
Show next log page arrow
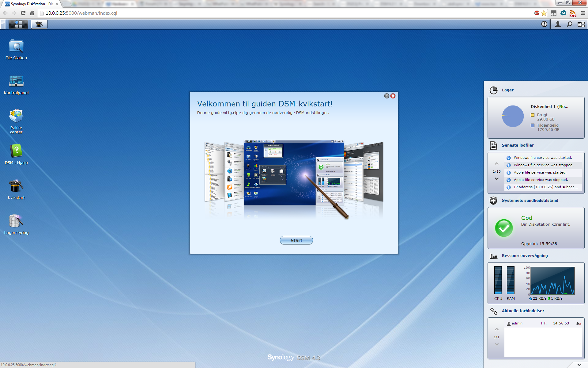(496, 179)
